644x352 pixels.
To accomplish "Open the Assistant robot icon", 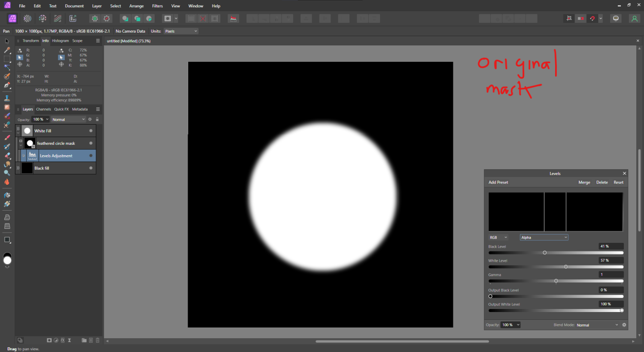I will (x=616, y=18).
